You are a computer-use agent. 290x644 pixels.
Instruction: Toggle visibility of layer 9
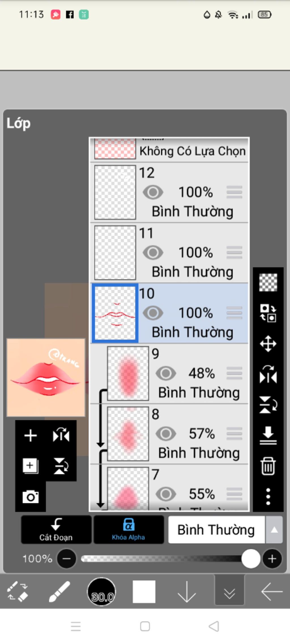pyautogui.click(x=166, y=373)
